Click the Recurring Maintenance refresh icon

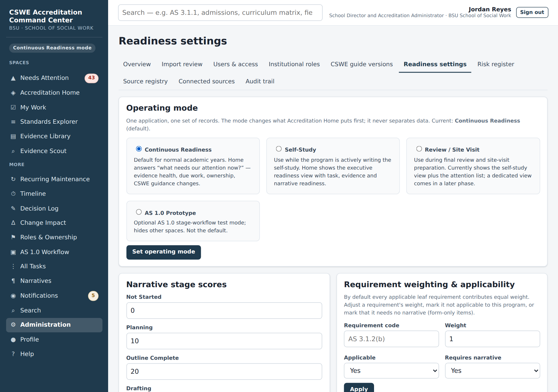13,179
